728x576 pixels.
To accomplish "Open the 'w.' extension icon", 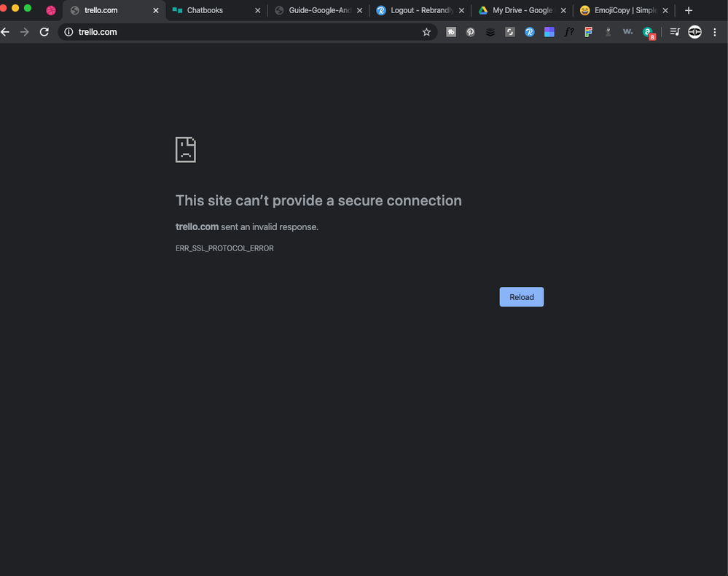I will coord(627,32).
